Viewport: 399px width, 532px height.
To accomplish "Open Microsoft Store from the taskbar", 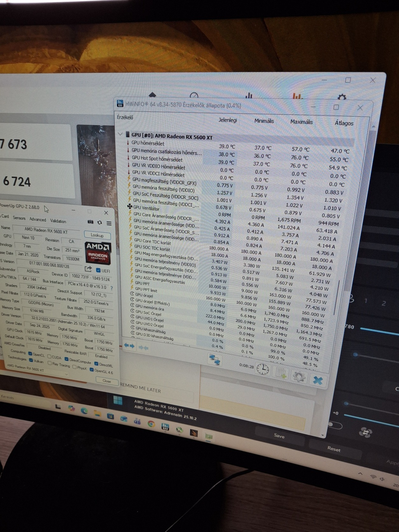I will pos(110,416).
